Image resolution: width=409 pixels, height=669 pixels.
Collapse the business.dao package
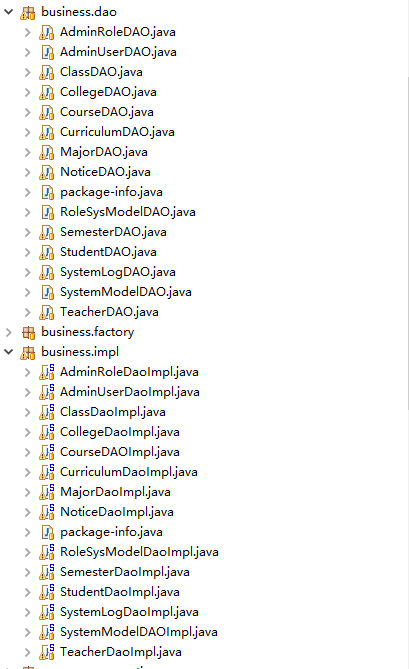point(9,12)
